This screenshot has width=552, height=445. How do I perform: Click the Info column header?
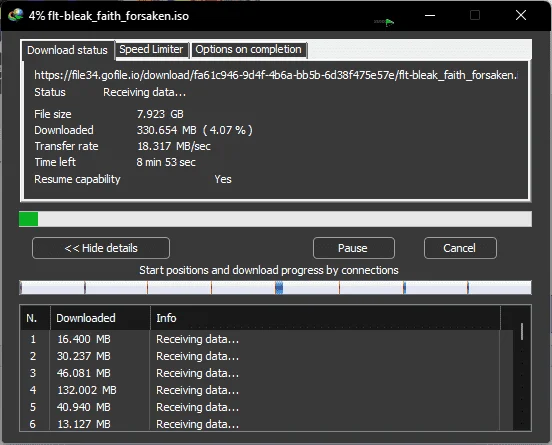click(x=325, y=318)
